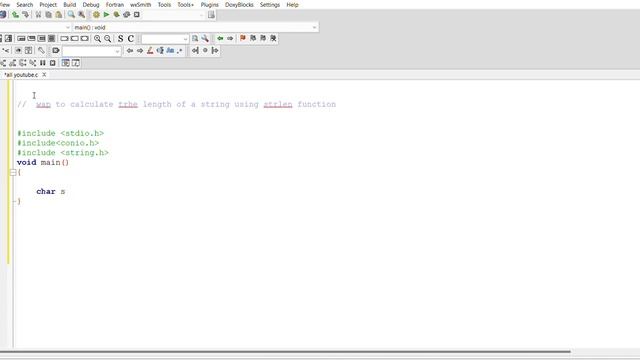Click the Cut scissors icon
Viewport: 640px width, 360px height.
pyautogui.click(x=38, y=15)
